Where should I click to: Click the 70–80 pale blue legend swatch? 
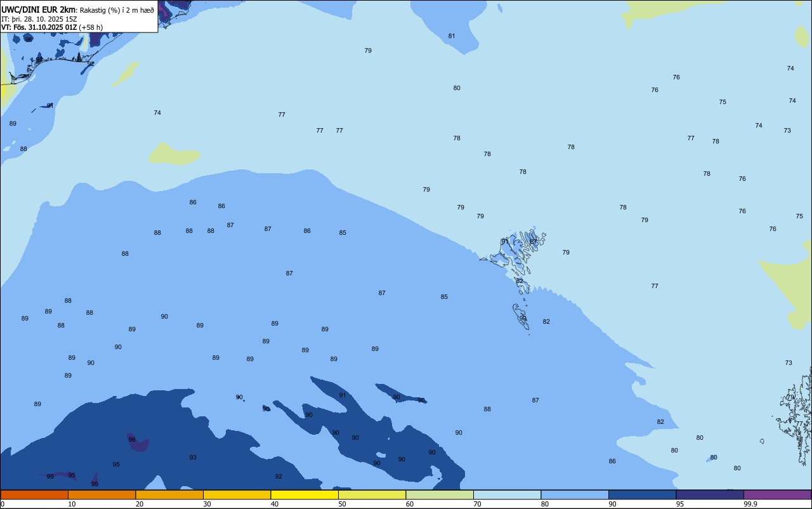click(507, 494)
